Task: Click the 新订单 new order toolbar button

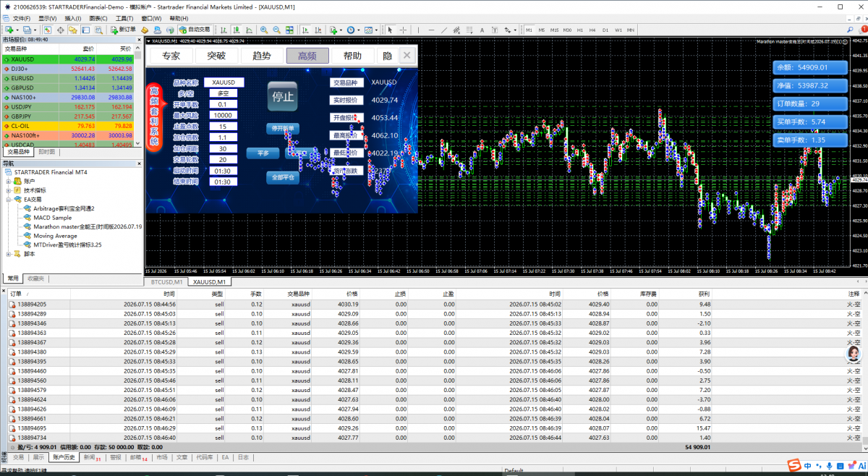Action: coord(124,30)
